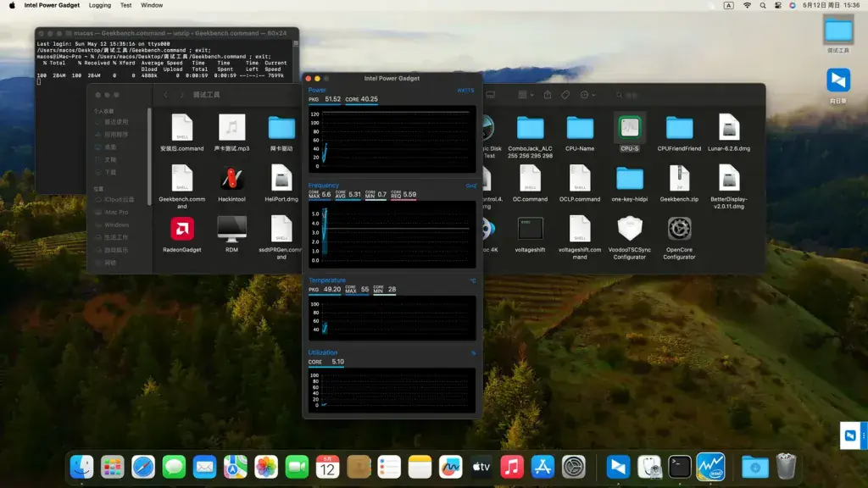Click the Finder share toolbar icon
Viewport: 868px width, 488px height.
(x=548, y=95)
